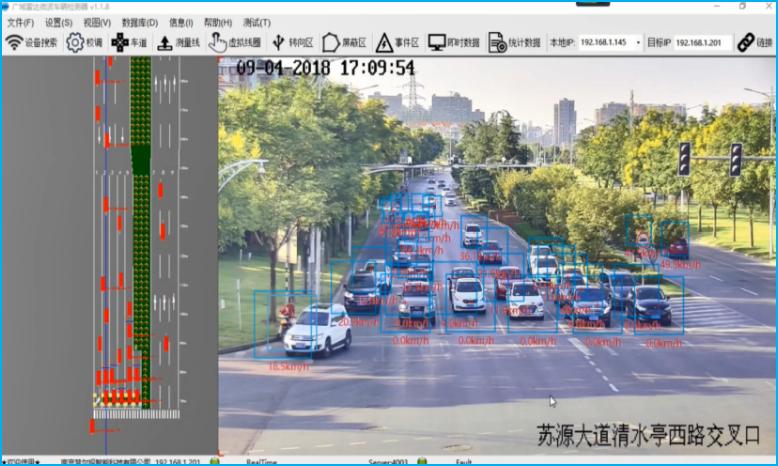778x466 pixels.
Task: Open the 测试(T) menu
Action: pyautogui.click(x=256, y=22)
